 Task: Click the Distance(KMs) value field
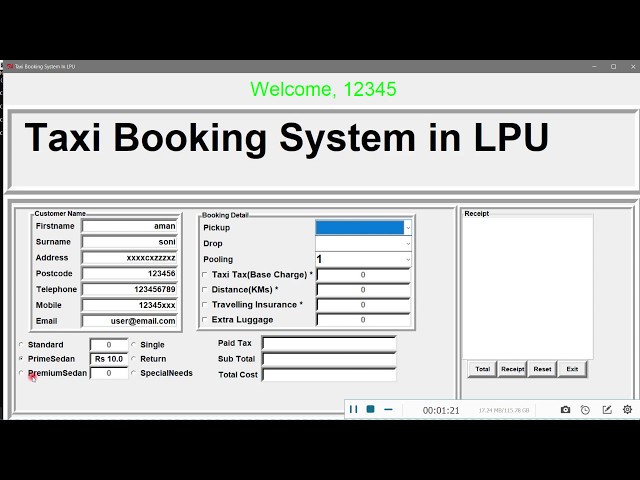coord(363,290)
